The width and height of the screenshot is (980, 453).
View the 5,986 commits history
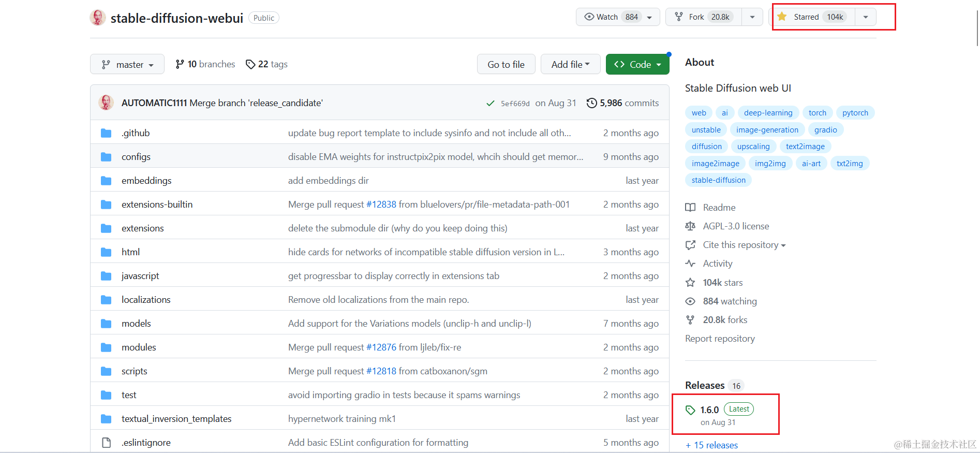[x=622, y=103]
